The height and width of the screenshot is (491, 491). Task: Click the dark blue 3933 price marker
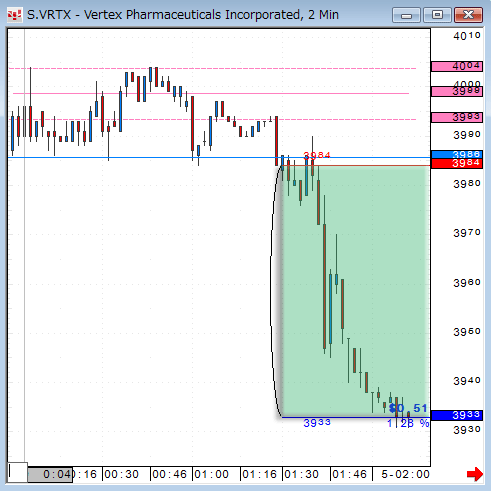click(457, 415)
